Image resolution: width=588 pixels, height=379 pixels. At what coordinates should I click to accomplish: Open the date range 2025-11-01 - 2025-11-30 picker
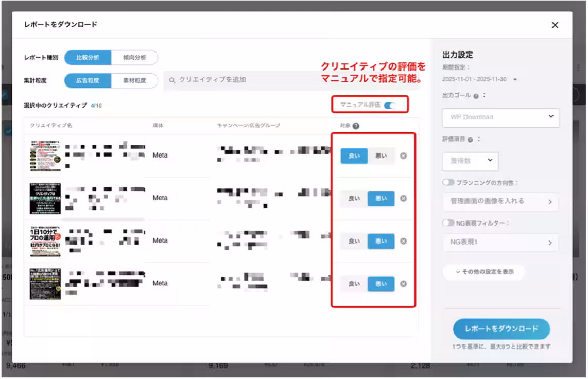pyautogui.click(x=479, y=79)
